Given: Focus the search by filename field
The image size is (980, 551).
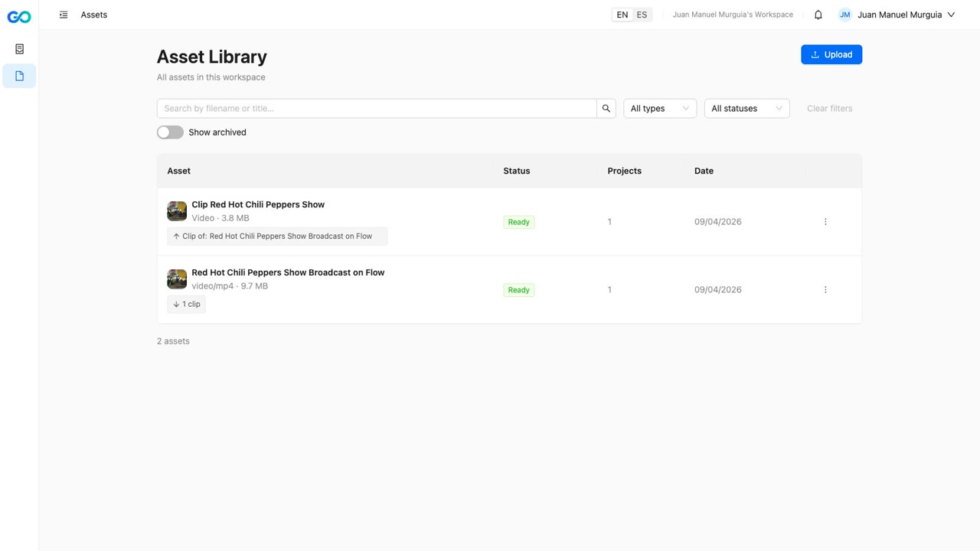Looking at the screenshot, I should 377,109.
